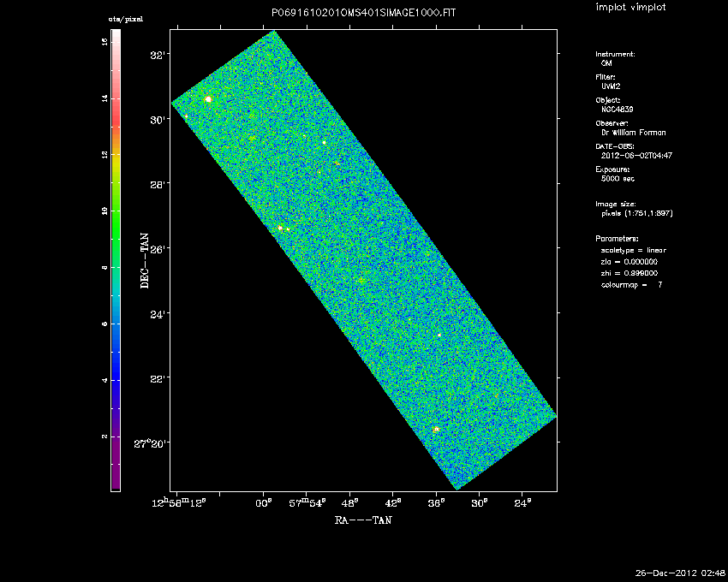Viewport: 728px width, 582px height.
Task: Click the 'Filter:' label
Action: click(606, 77)
